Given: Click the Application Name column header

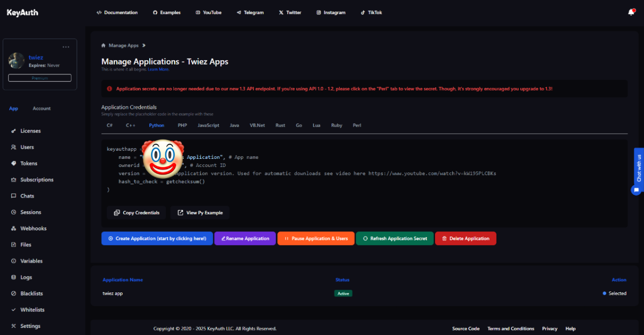Looking at the screenshot, I should (x=123, y=280).
